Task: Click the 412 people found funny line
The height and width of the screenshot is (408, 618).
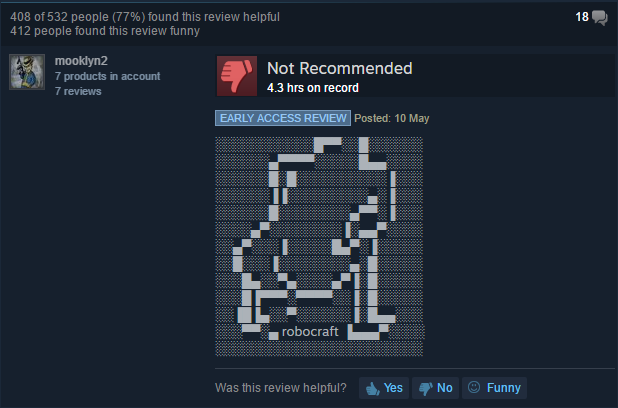Action: click(x=105, y=31)
